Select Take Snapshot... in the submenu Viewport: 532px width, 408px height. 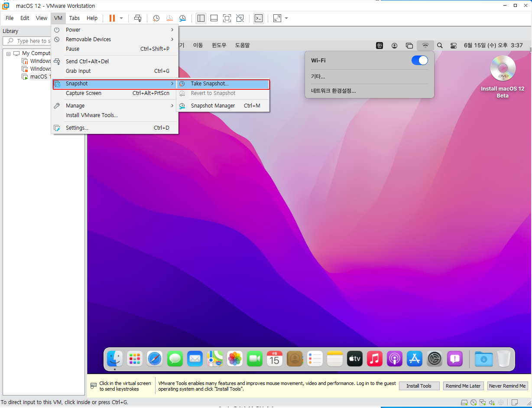point(223,84)
